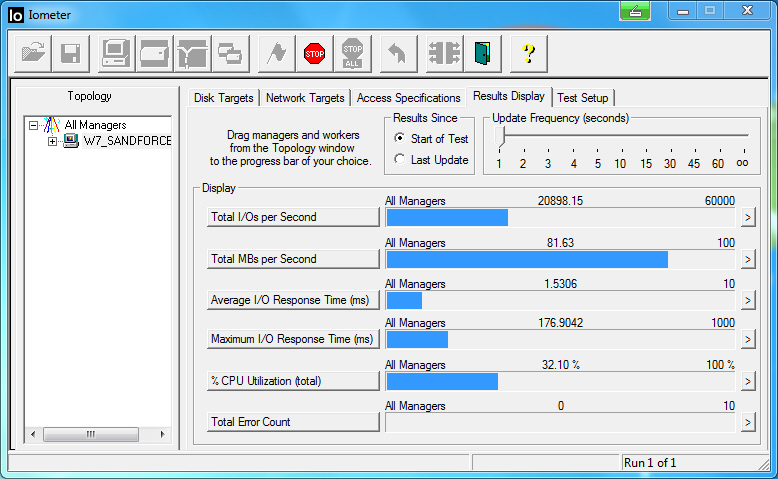
Task: Click the 20898.15 IOPS value
Action: click(560, 201)
